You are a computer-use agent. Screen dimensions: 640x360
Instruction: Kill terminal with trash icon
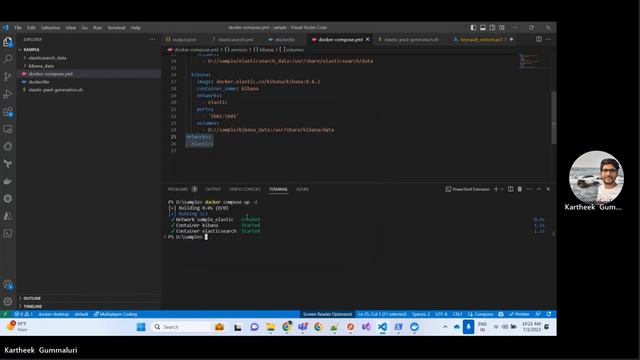coord(520,189)
